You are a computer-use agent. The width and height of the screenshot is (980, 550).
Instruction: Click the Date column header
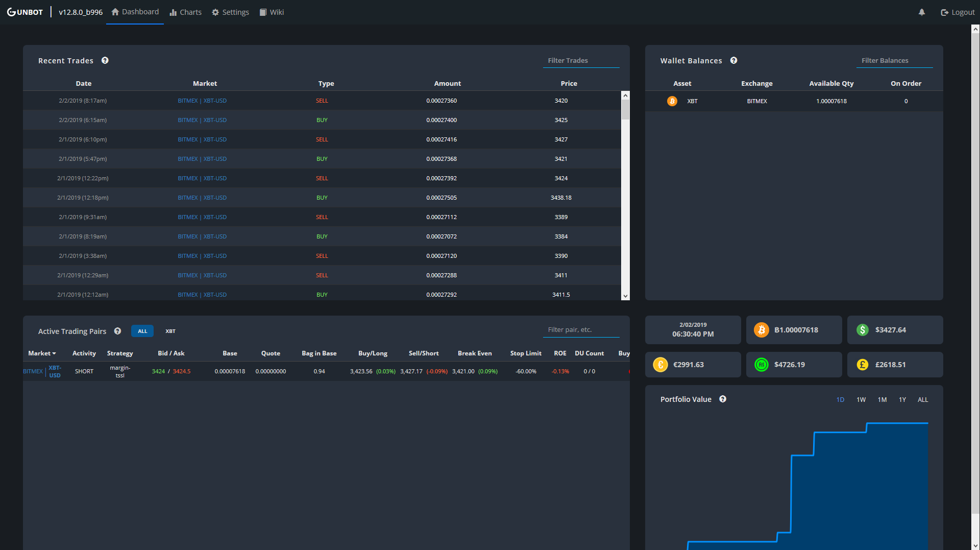coord(84,83)
